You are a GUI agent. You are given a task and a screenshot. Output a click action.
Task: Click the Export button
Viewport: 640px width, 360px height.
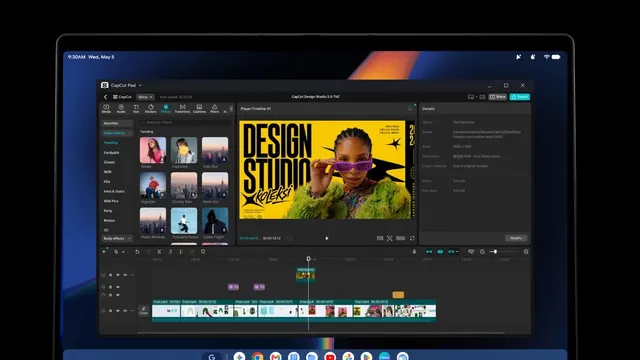(x=520, y=97)
